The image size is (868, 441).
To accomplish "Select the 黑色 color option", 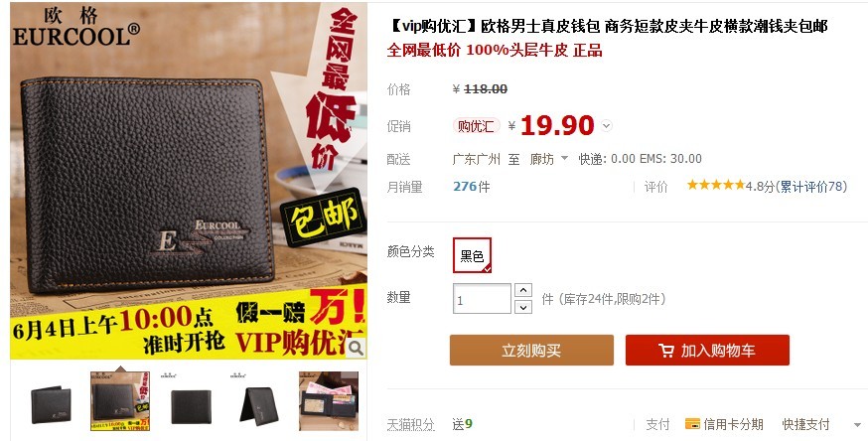I will 472,255.
